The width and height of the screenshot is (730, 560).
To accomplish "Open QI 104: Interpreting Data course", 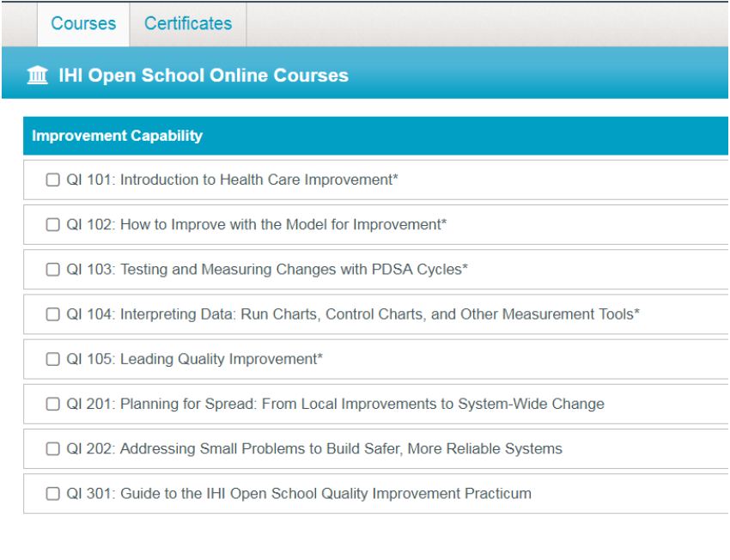I will pos(353,314).
